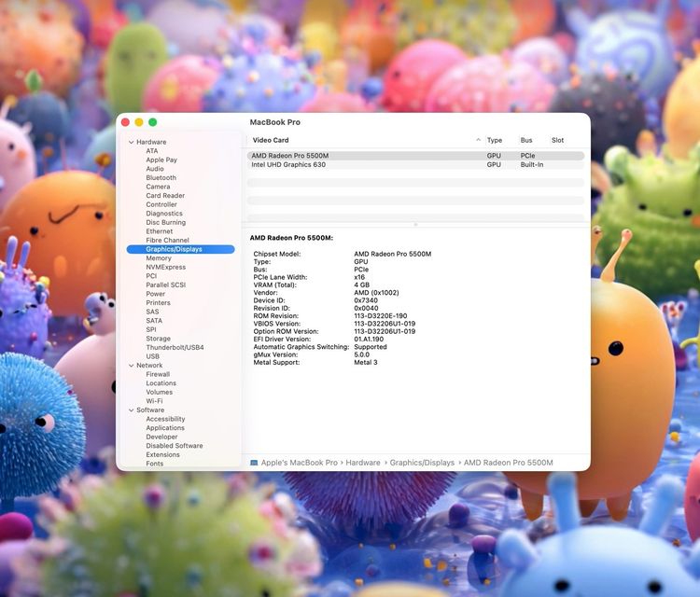The height and width of the screenshot is (597, 700).
Task: Select USB in the sidebar
Action: tap(153, 356)
